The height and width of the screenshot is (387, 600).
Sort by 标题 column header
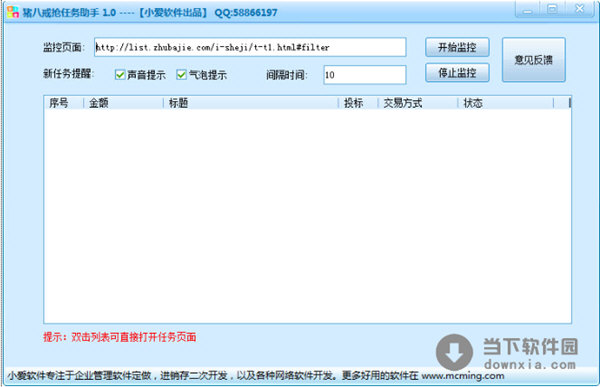click(251, 103)
